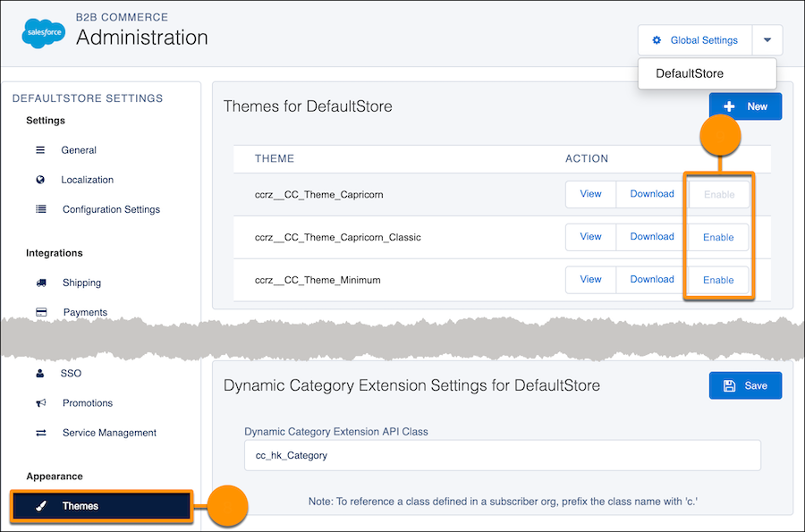Download ccrz__CC_Theme_Minimum theme
Image resolution: width=805 pixels, height=532 pixels.
pos(652,279)
